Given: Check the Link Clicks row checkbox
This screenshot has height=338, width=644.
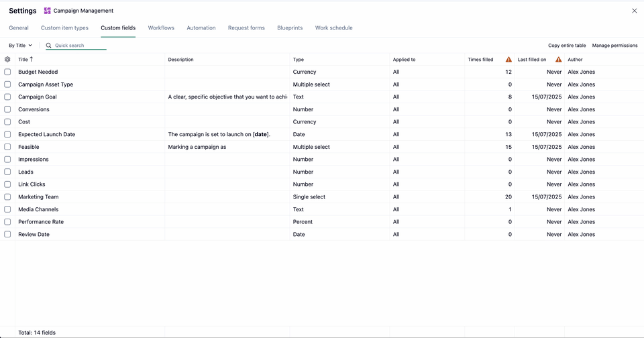Looking at the screenshot, I should pyautogui.click(x=7, y=184).
